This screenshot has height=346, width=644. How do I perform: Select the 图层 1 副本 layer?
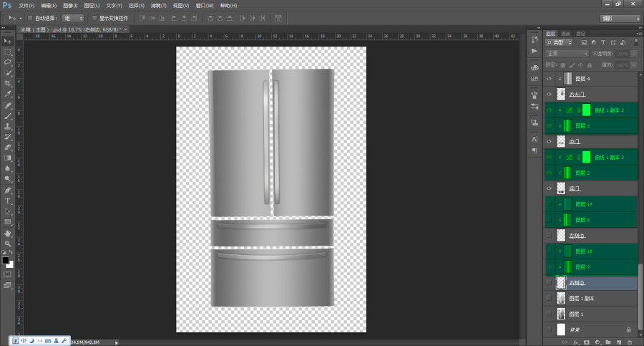(x=590, y=298)
